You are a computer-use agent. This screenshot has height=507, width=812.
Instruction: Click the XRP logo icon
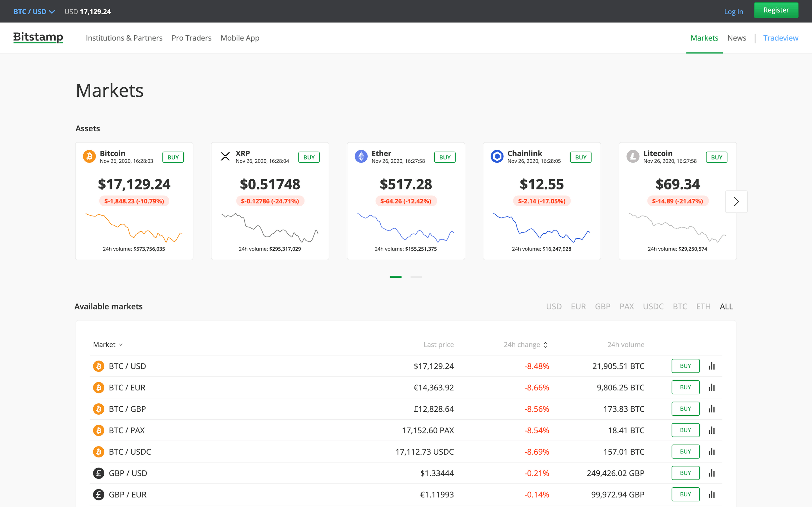[x=225, y=156]
